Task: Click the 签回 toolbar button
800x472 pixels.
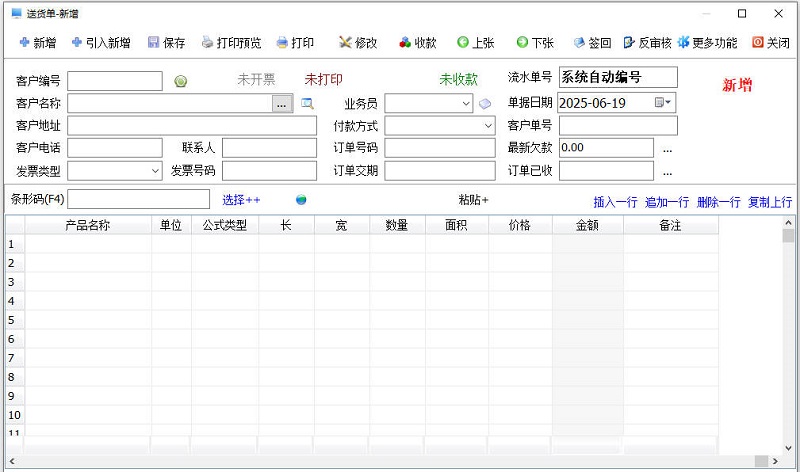Action: tap(592, 43)
